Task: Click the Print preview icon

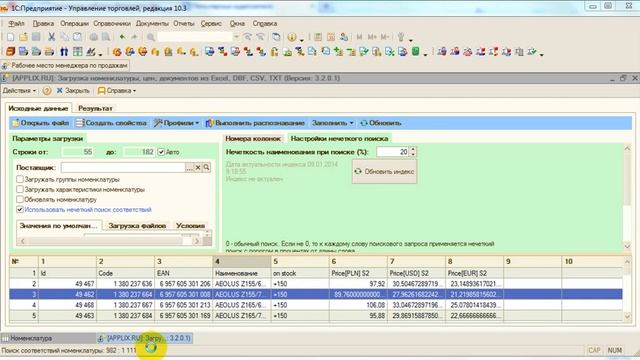Action: pyautogui.click(x=106, y=37)
